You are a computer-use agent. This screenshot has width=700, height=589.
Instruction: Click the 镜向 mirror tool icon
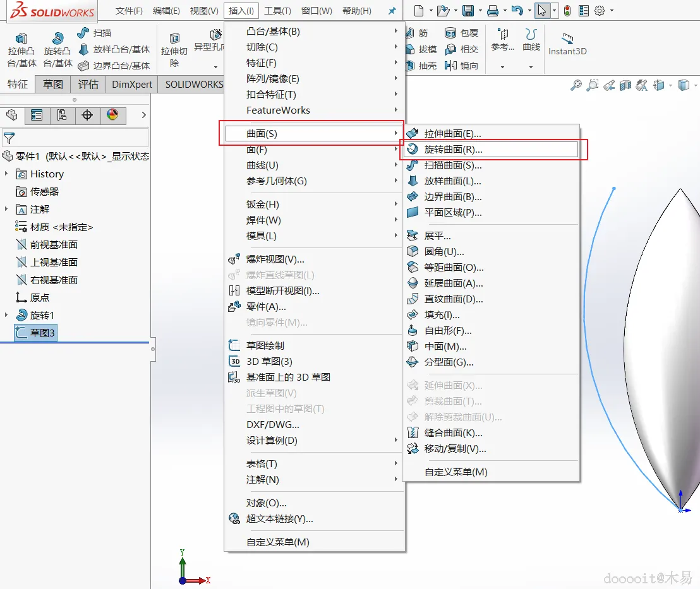[x=451, y=66]
